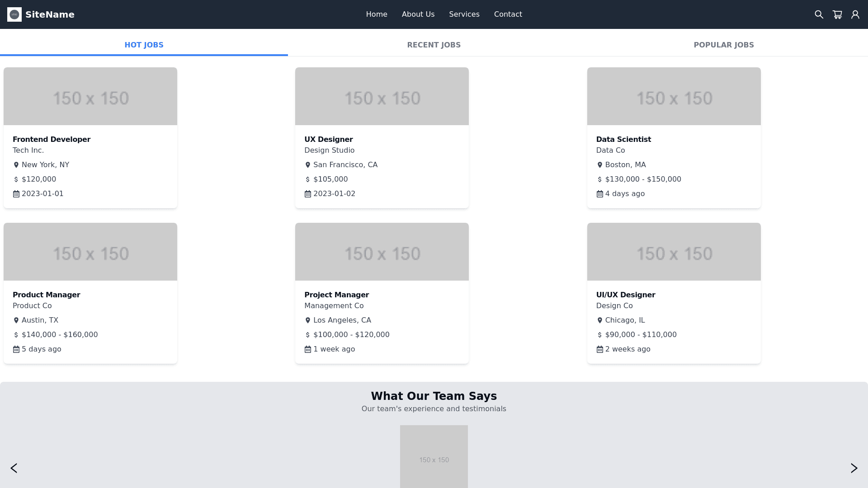The width and height of the screenshot is (868, 488).
Task: Click the location pin on Frontend Developer card
Action: point(17,164)
